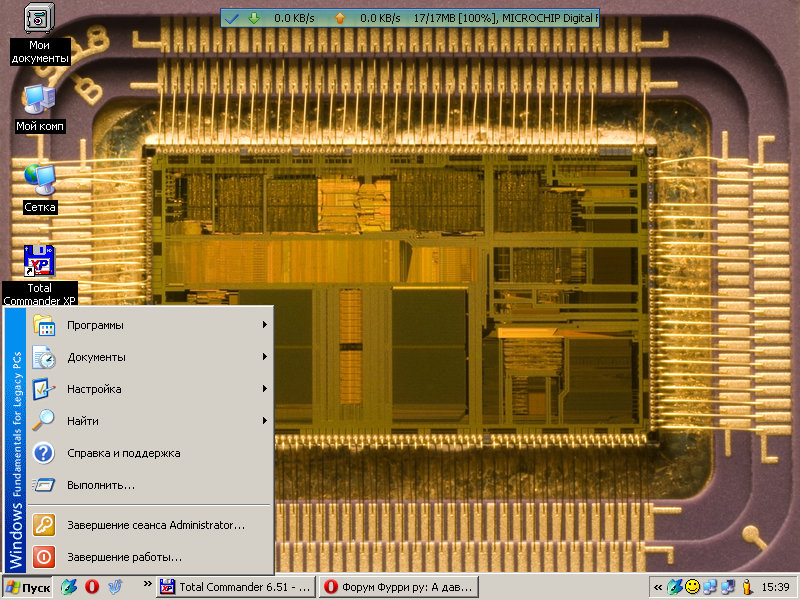Open the Настройка menu entry

tap(94, 389)
